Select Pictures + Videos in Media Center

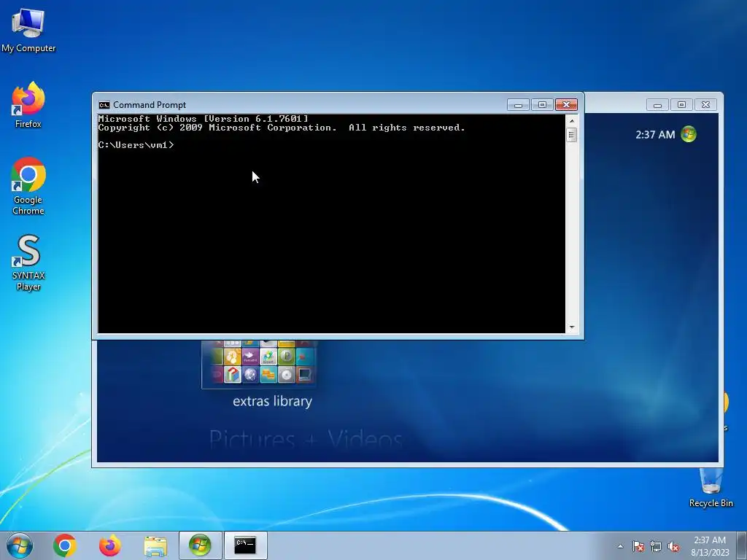pos(306,438)
